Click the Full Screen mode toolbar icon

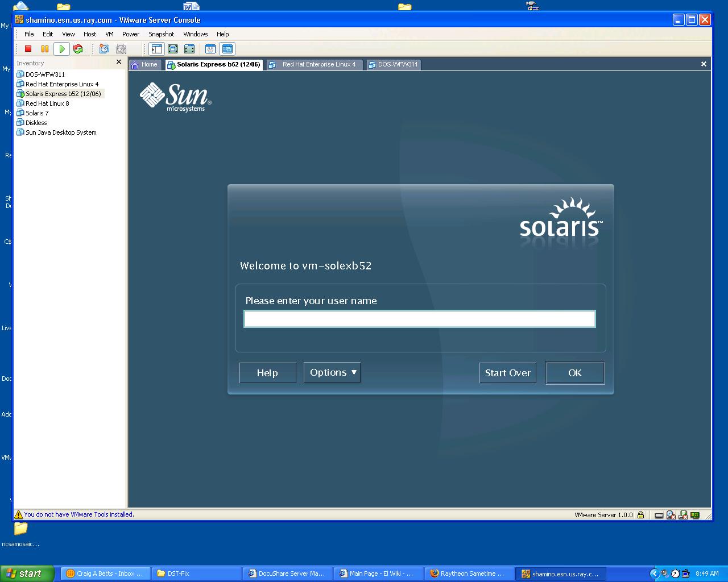point(173,49)
